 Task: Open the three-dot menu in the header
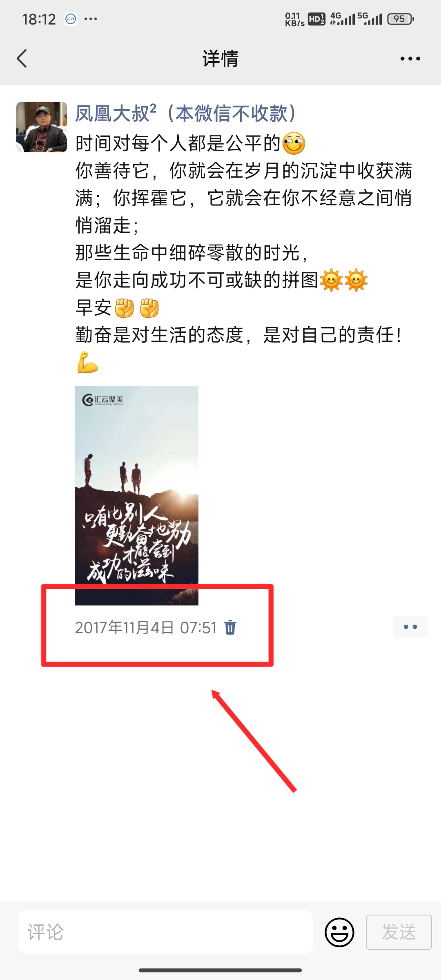pos(410,59)
